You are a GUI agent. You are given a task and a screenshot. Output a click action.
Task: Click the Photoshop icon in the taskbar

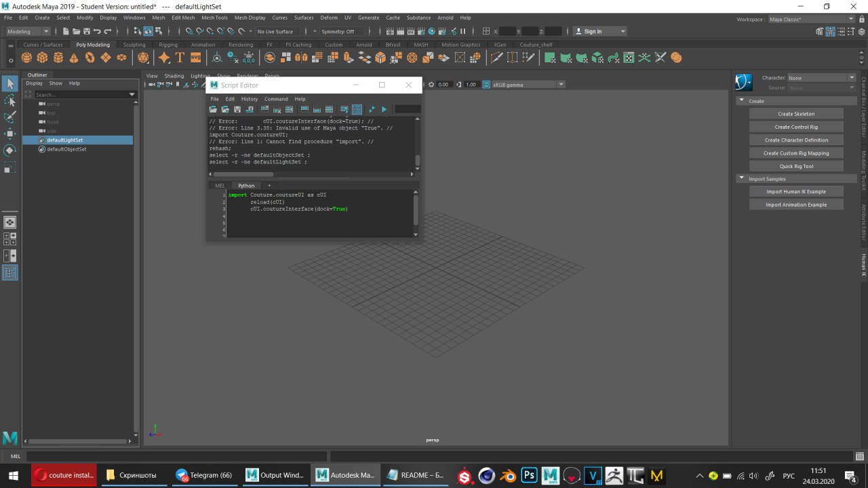[x=529, y=476]
